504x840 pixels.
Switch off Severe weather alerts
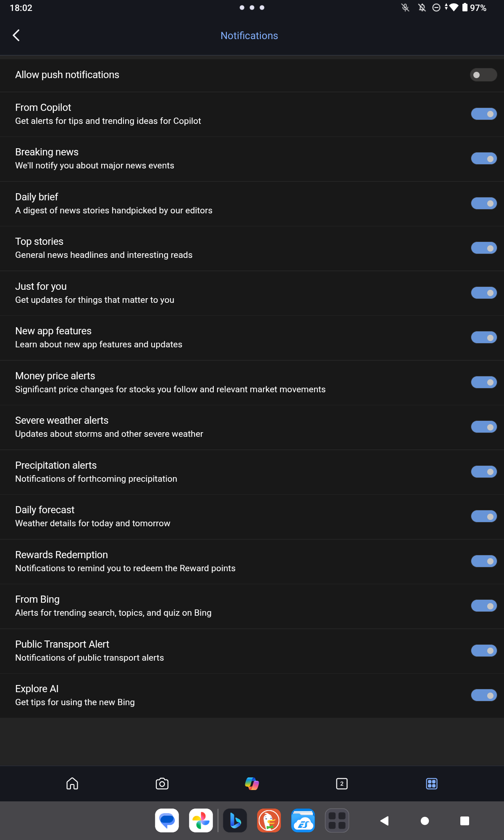pyautogui.click(x=484, y=427)
